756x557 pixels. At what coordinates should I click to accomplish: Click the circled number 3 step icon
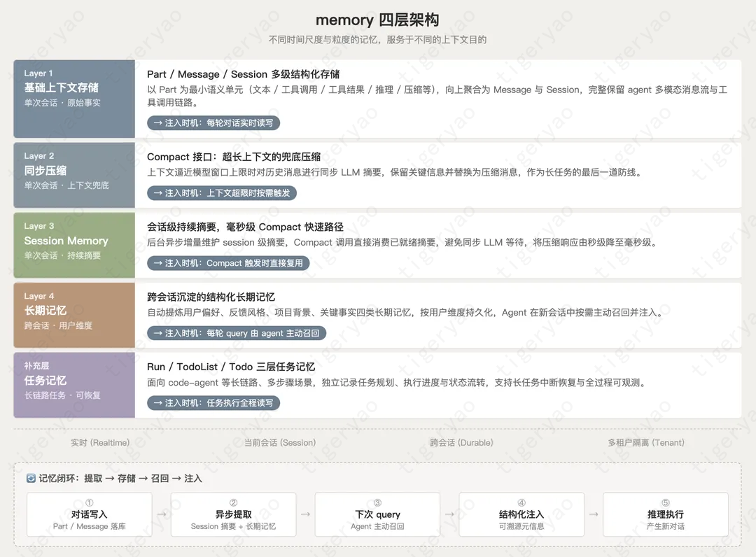click(x=377, y=502)
